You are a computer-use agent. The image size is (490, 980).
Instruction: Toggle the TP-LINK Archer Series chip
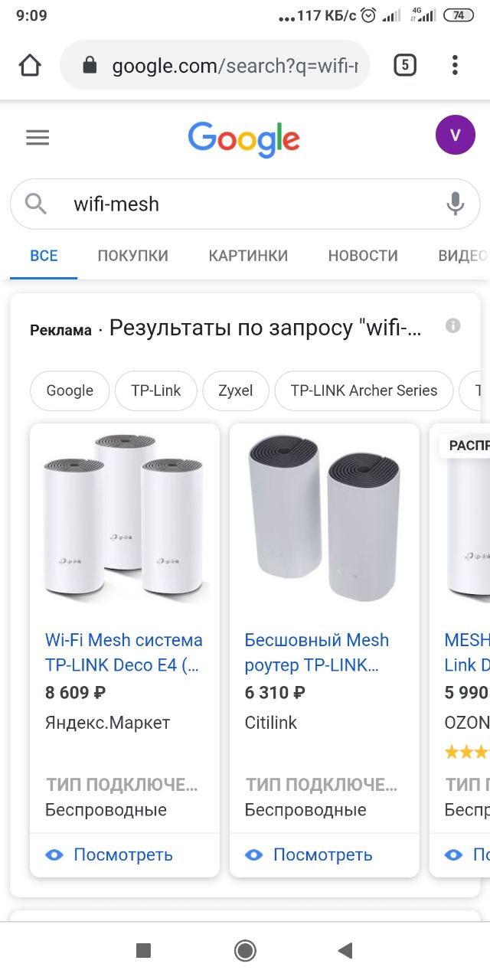click(x=364, y=390)
